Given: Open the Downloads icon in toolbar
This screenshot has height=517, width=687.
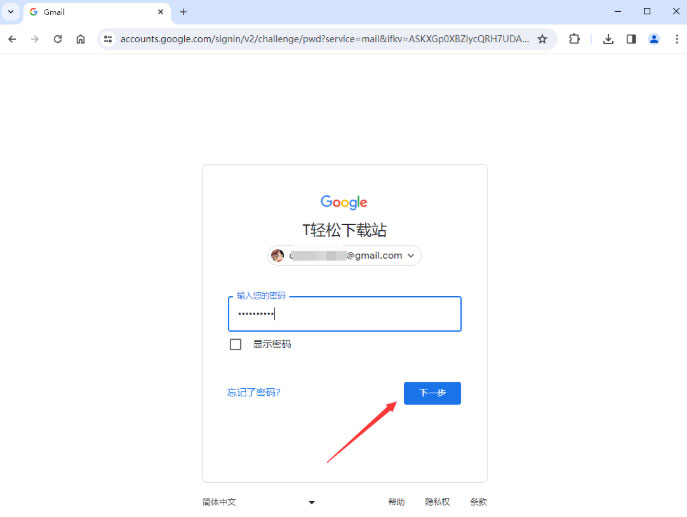Looking at the screenshot, I should coord(608,39).
